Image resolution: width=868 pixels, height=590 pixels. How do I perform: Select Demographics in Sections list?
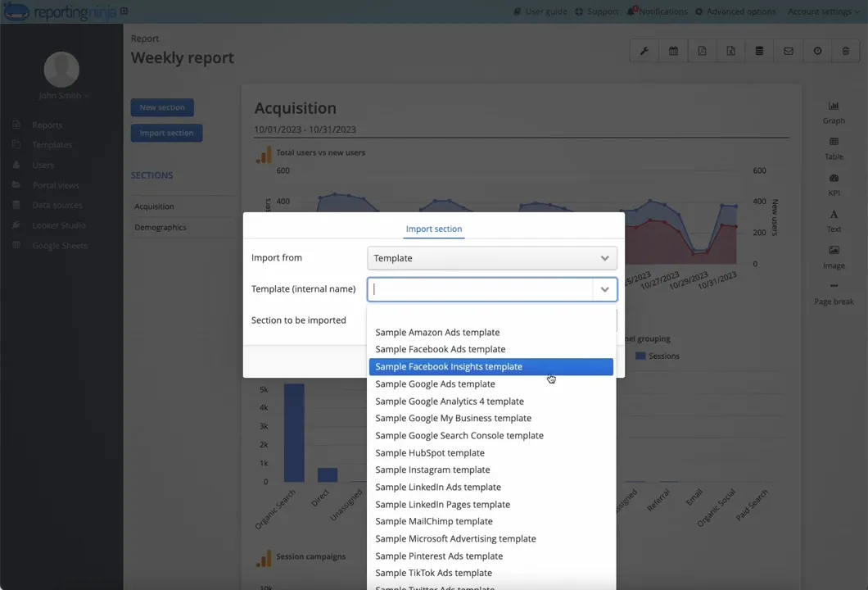tap(160, 228)
